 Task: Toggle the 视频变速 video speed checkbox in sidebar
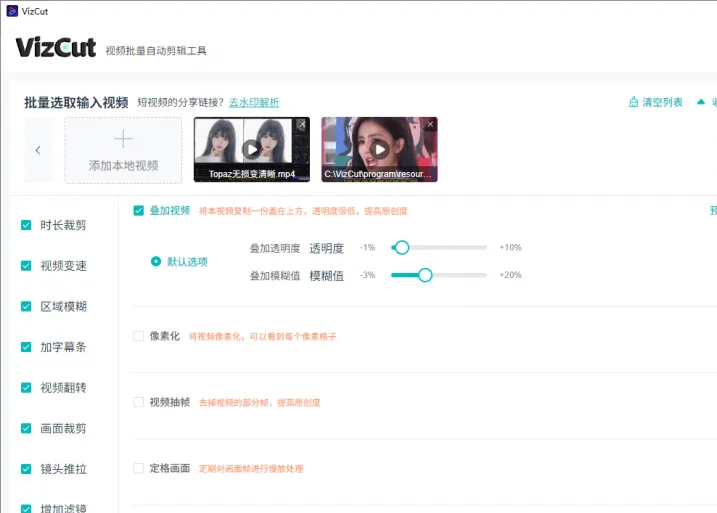tap(26, 266)
